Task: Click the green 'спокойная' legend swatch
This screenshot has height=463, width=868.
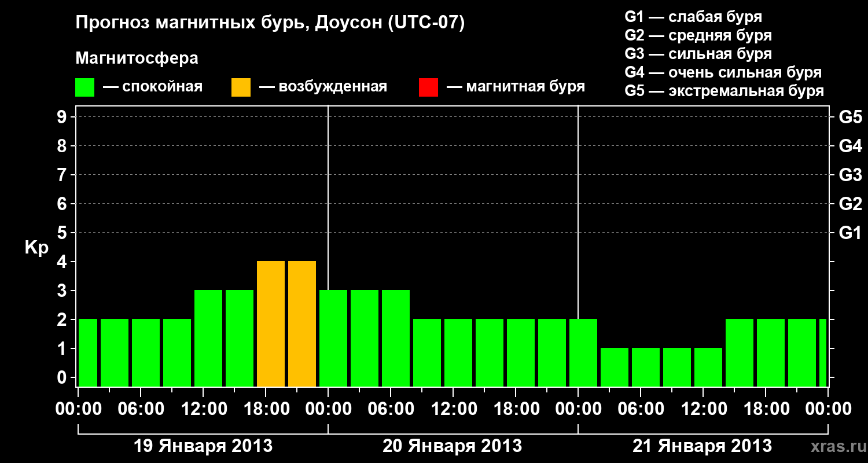Action: point(85,87)
